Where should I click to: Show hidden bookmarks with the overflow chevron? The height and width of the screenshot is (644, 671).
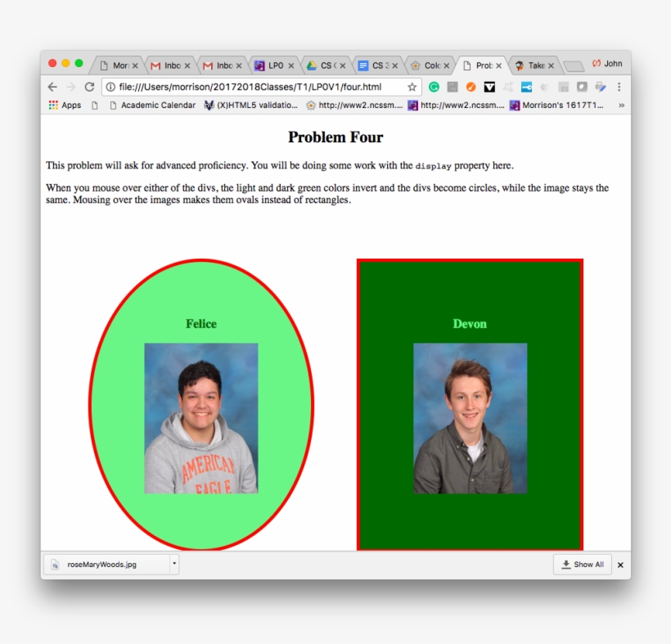(x=621, y=105)
